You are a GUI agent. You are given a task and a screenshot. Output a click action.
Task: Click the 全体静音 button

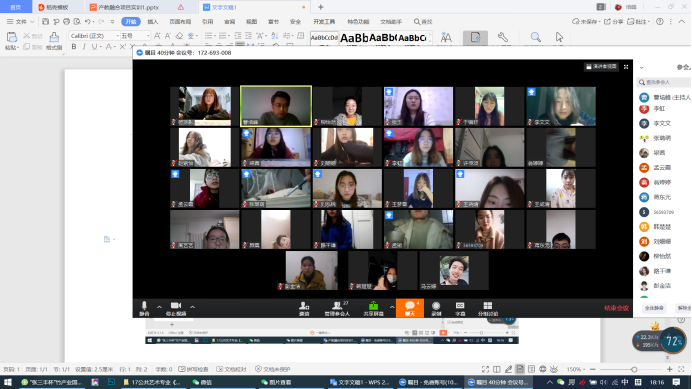[x=654, y=308]
